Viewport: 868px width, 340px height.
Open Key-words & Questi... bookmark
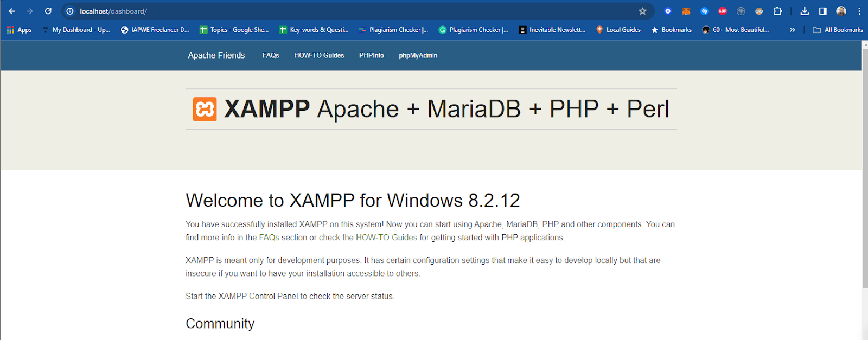pos(314,30)
